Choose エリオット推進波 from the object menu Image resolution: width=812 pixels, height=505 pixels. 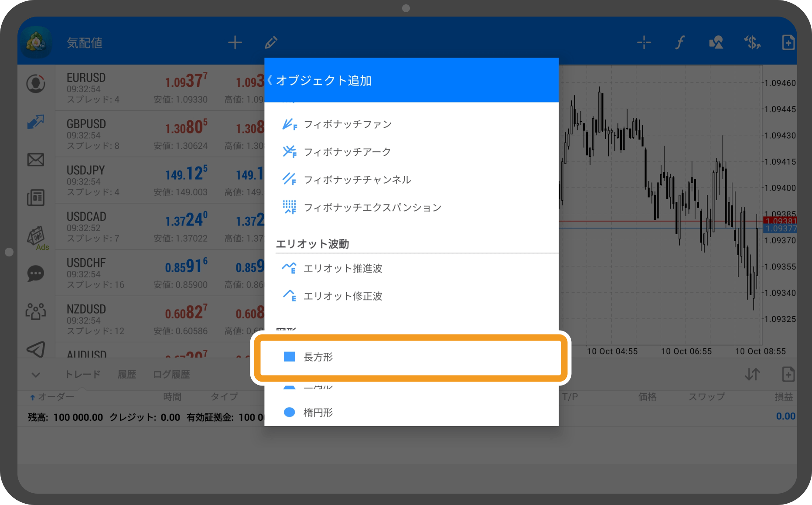click(x=343, y=269)
